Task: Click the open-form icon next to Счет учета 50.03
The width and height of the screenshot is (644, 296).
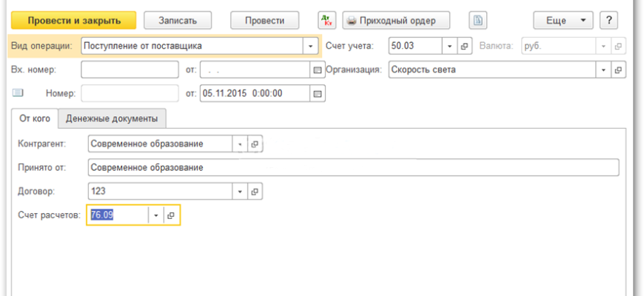Action: tap(465, 46)
